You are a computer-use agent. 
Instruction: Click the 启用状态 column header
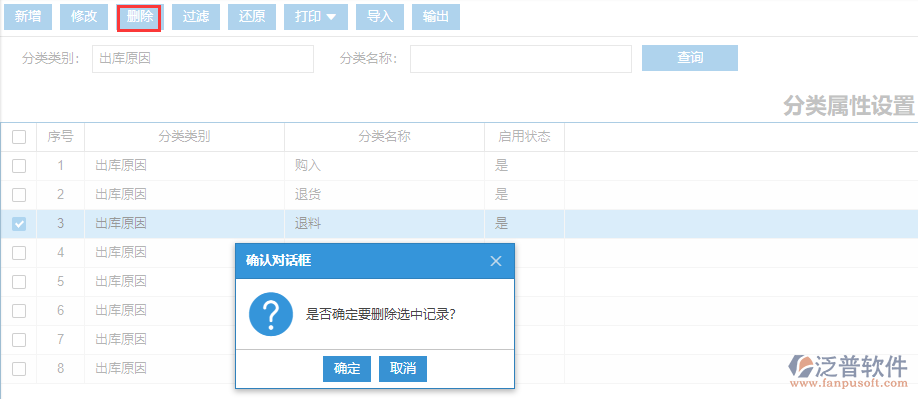(525, 137)
